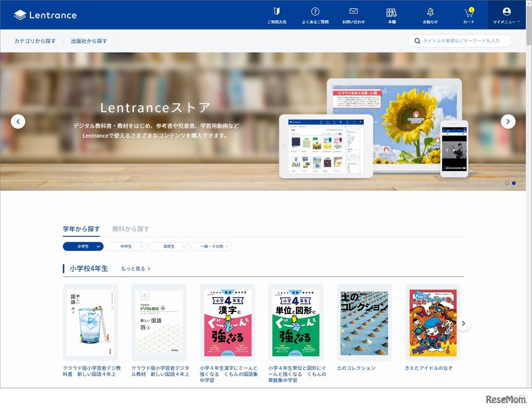Open the マイメニュー account dropdown
Image resolution: width=532 pixels, height=409 pixels.
coord(507,15)
